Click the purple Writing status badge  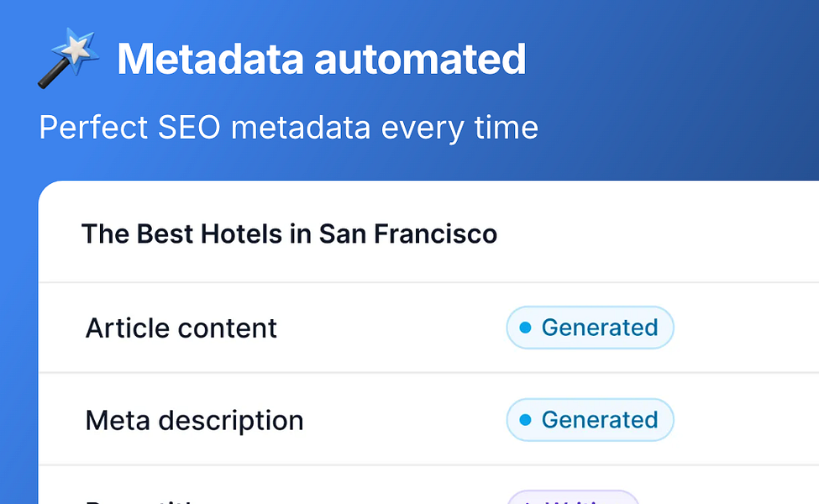coord(573,498)
